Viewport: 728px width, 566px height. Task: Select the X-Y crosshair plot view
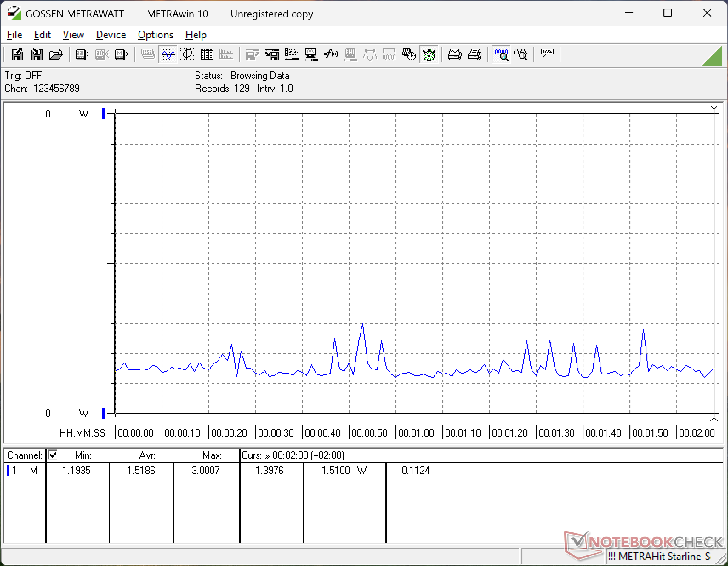[187, 54]
